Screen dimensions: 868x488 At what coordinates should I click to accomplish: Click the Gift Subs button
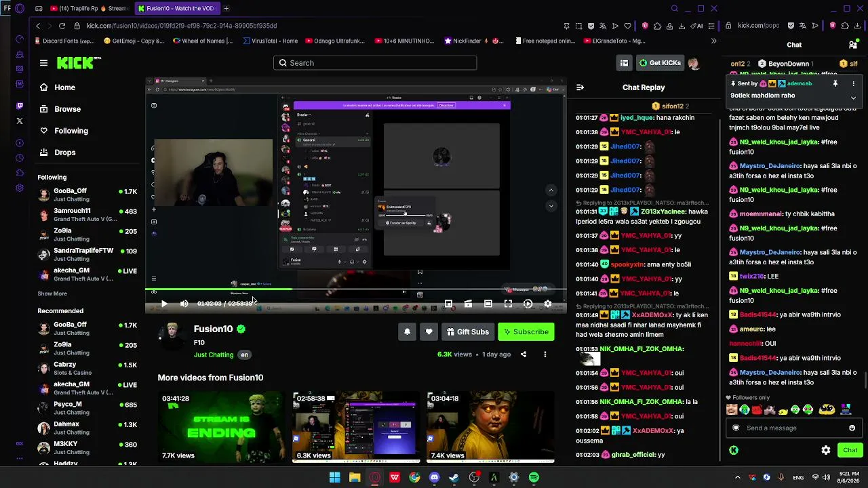[x=468, y=331]
